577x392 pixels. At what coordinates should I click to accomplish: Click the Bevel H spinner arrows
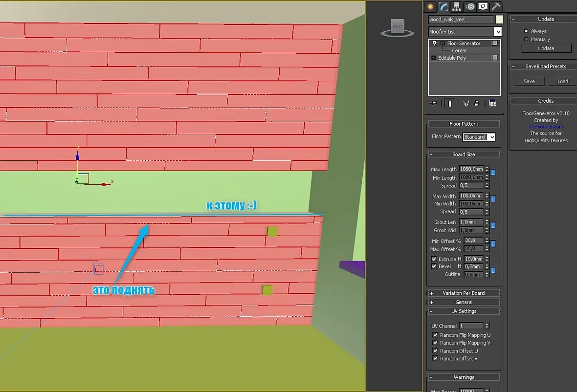487,266
